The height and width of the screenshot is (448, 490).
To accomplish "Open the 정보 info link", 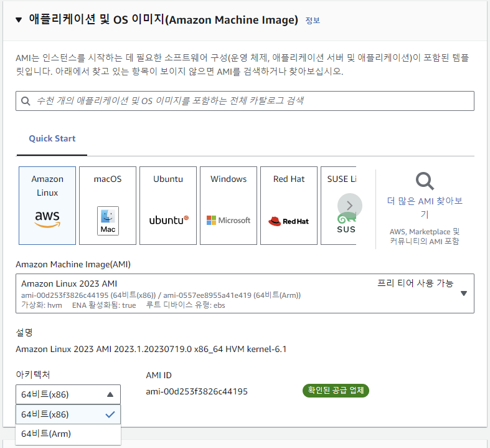I will pos(313,21).
